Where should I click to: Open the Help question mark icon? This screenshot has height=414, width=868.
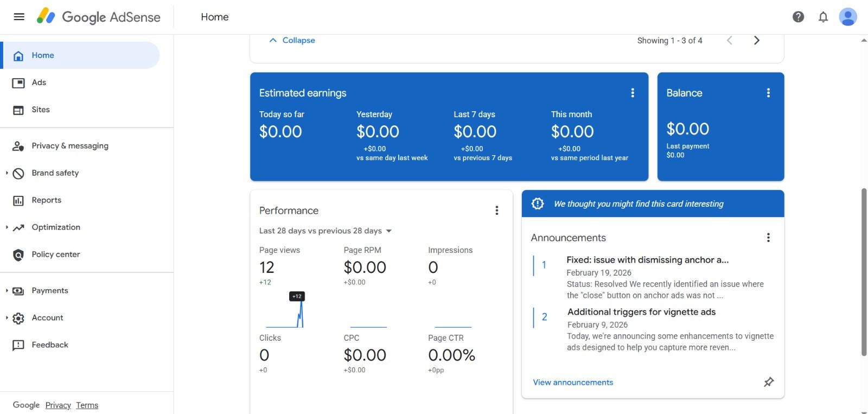point(798,17)
